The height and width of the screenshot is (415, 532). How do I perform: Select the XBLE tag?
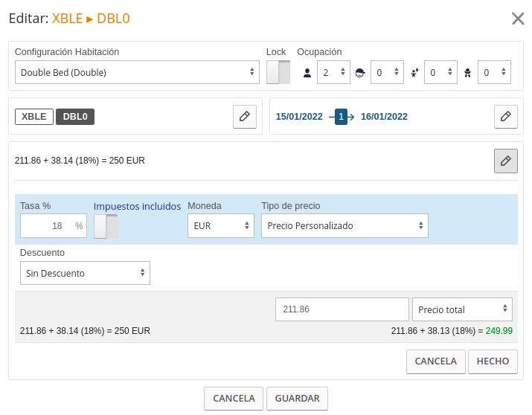coord(34,117)
